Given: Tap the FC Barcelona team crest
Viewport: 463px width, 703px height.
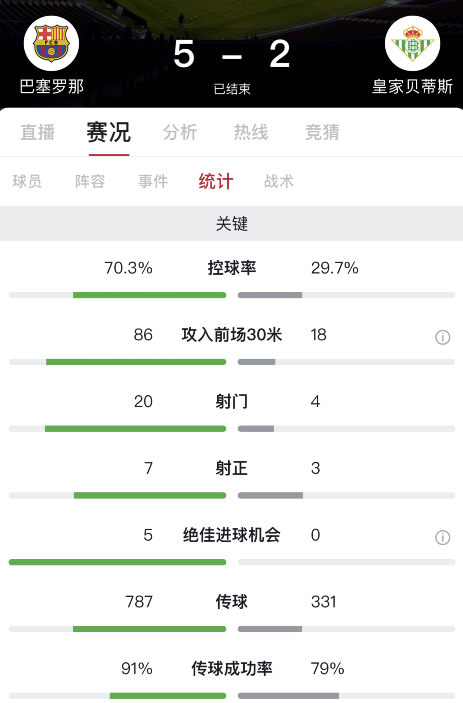Looking at the screenshot, I should [x=51, y=43].
